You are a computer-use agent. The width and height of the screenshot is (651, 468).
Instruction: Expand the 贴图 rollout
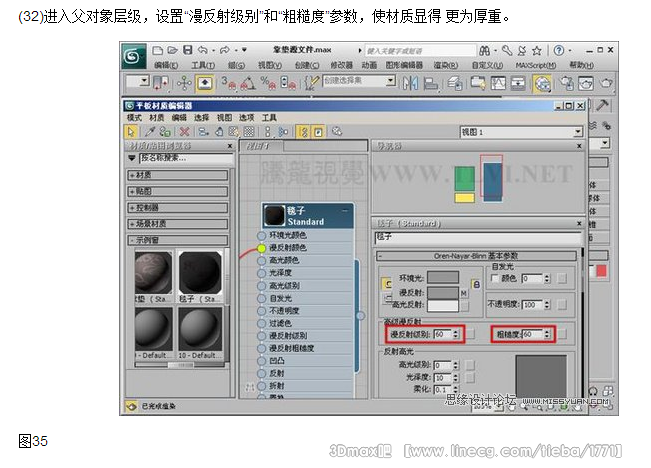coord(178,191)
